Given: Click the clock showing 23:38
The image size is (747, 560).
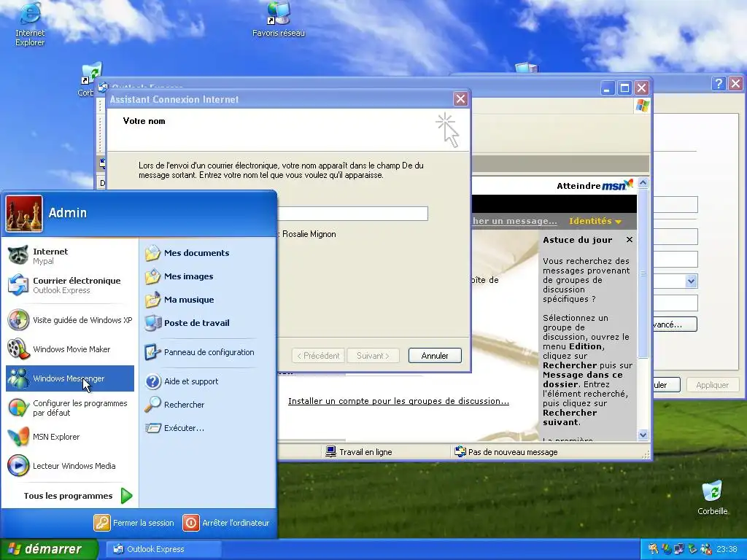Looking at the screenshot, I should pos(727,549).
